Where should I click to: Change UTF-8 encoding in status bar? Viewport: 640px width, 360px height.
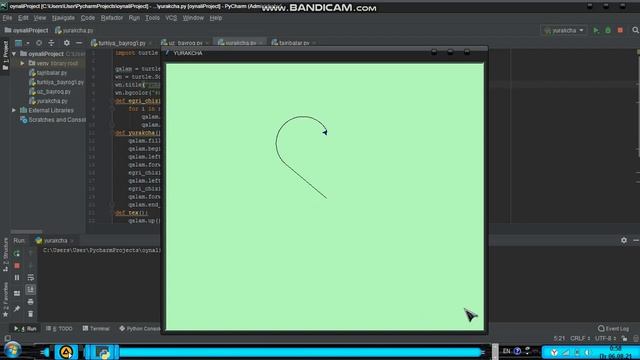coord(605,338)
